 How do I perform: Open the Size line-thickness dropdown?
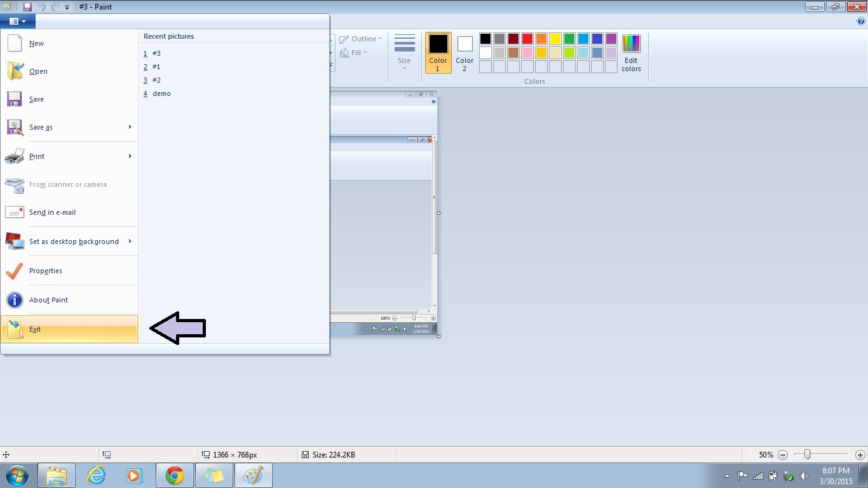pos(404,52)
